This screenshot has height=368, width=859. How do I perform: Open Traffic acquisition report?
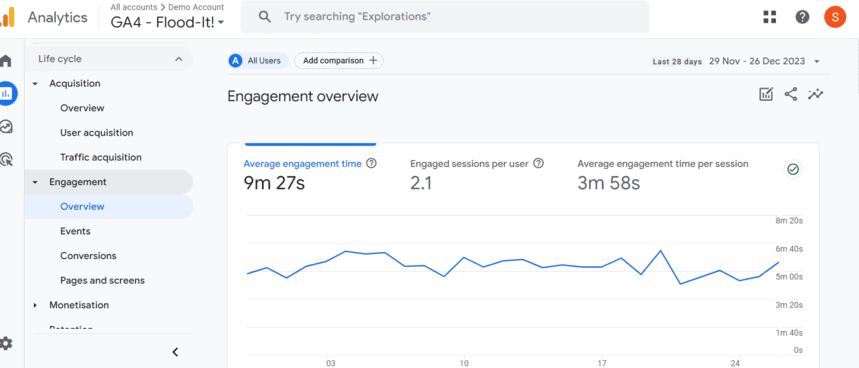(101, 157)
